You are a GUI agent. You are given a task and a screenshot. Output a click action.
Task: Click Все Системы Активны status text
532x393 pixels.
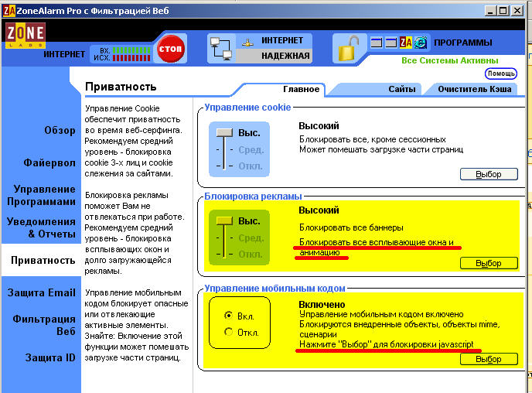pyautogui.click(x=449, y=60)
